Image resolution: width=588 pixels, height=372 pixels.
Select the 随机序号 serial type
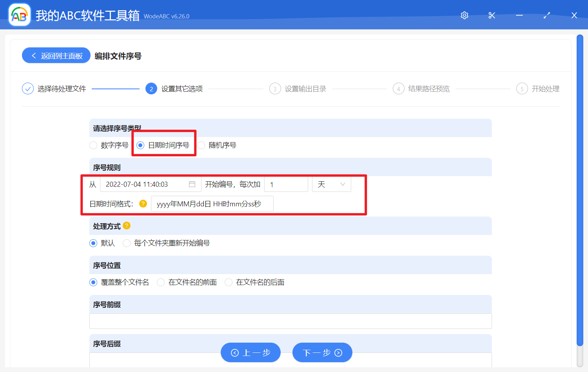point(201,145)
